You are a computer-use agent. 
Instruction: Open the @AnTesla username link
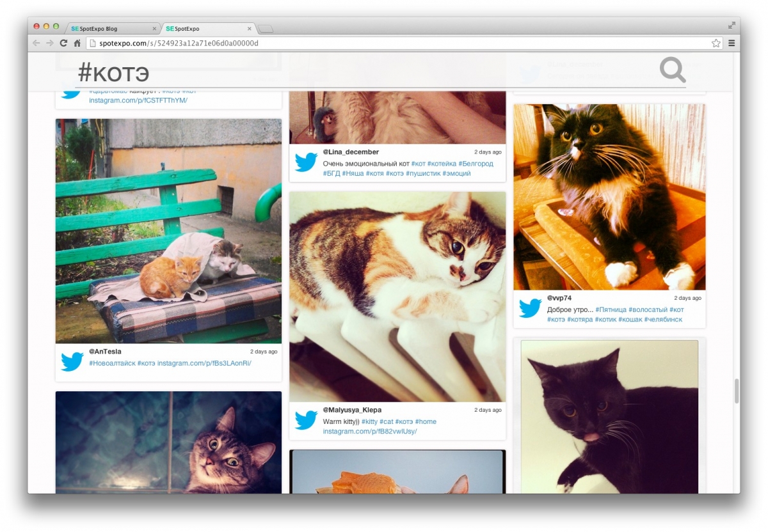105,352
